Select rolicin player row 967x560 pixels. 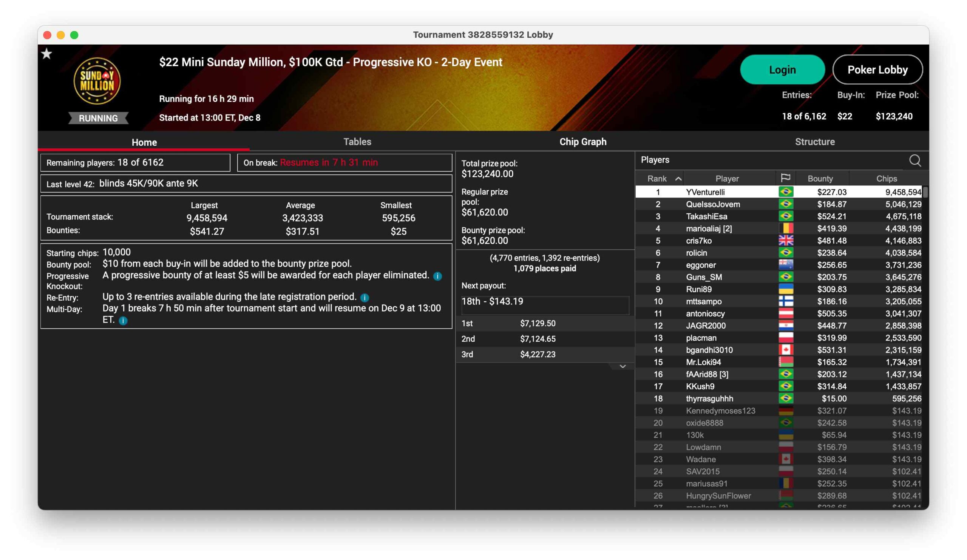[x=778, y=252]
